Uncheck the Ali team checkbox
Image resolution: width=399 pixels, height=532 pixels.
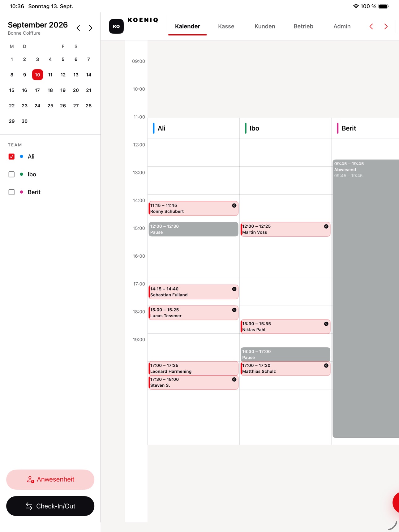11,157
